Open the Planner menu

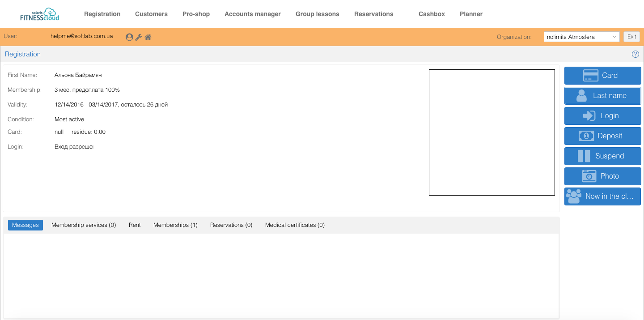click(471, 14)
